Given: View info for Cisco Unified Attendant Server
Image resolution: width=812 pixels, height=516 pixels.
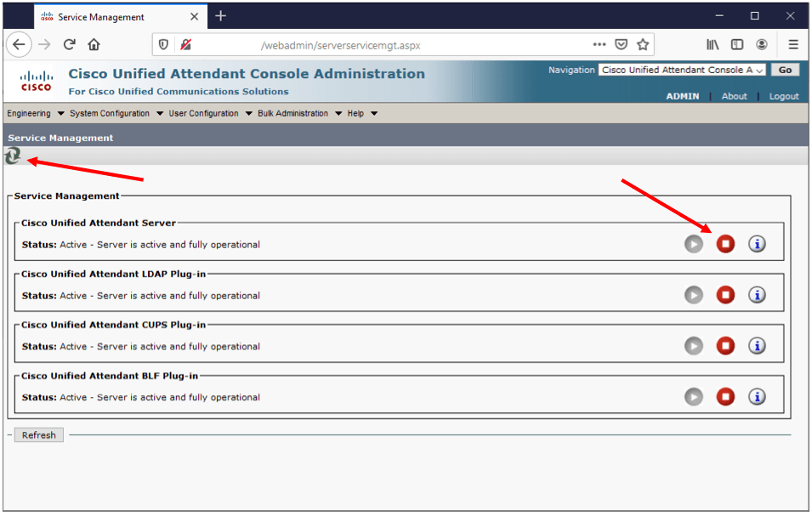Looking at the screenshot, I should 757,244.
